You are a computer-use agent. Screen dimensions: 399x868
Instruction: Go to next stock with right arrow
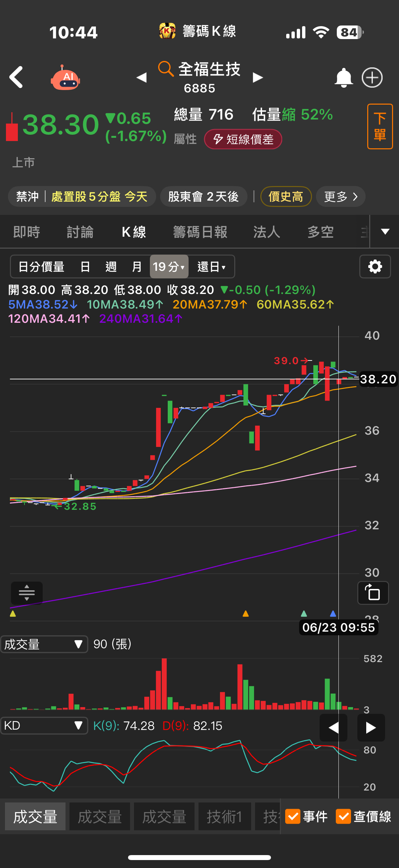pyautogui.click(x=258, y=78)
